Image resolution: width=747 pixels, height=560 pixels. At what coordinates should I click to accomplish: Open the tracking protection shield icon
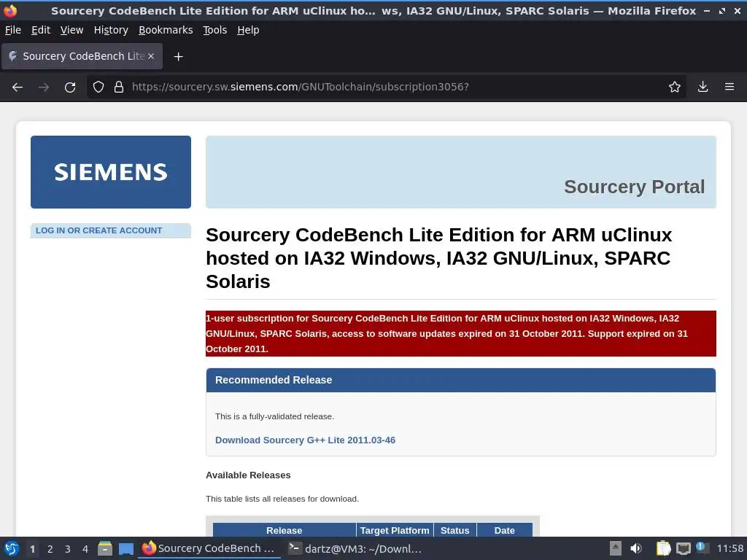click(98, 87)
